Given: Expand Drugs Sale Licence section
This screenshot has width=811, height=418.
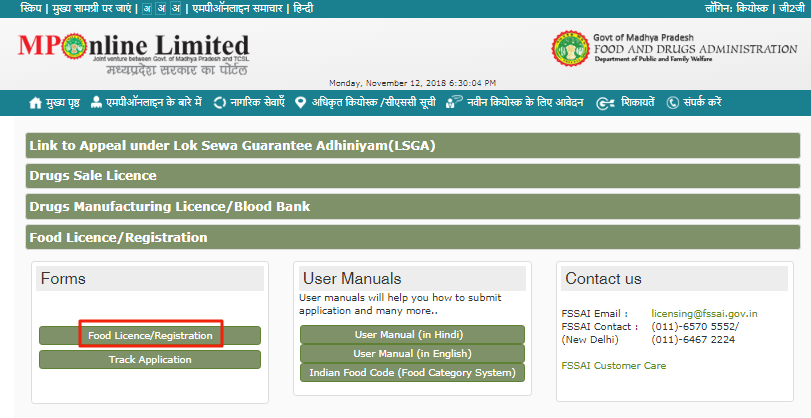Looking at the screenshot, I should point(413,176).
